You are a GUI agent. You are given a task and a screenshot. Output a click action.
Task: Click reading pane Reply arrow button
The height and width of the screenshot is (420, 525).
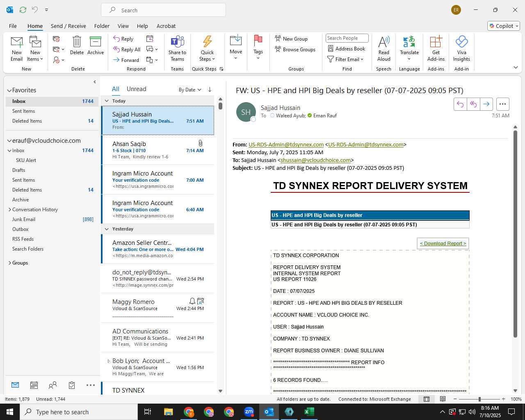(x=460, y=104)
